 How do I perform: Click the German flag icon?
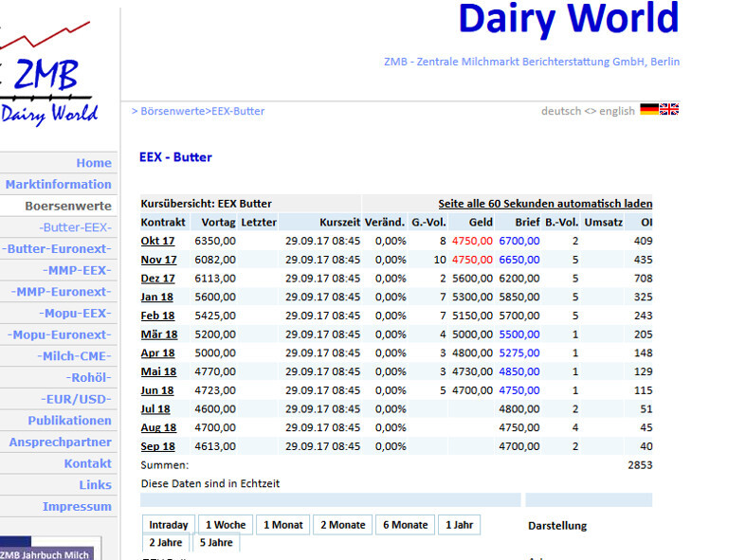[648, 110]
